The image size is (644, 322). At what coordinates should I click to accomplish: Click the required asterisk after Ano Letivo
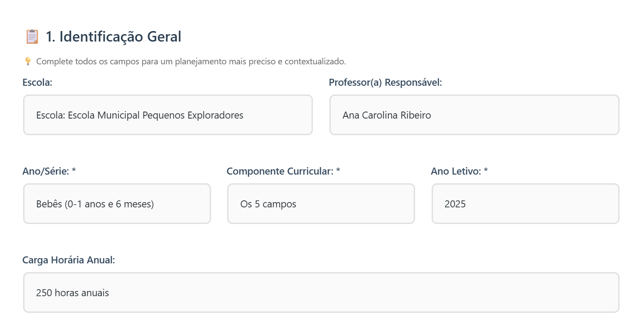[x=486, y=171]
